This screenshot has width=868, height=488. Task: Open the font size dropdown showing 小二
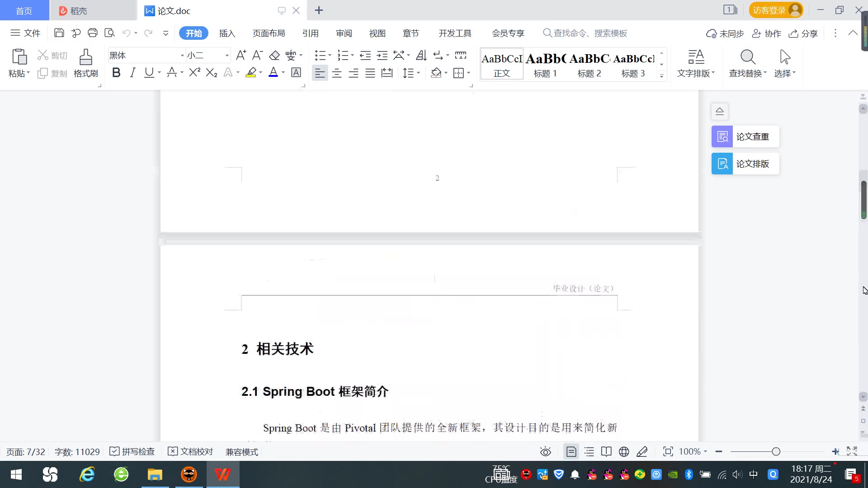[x=227, y=56]
